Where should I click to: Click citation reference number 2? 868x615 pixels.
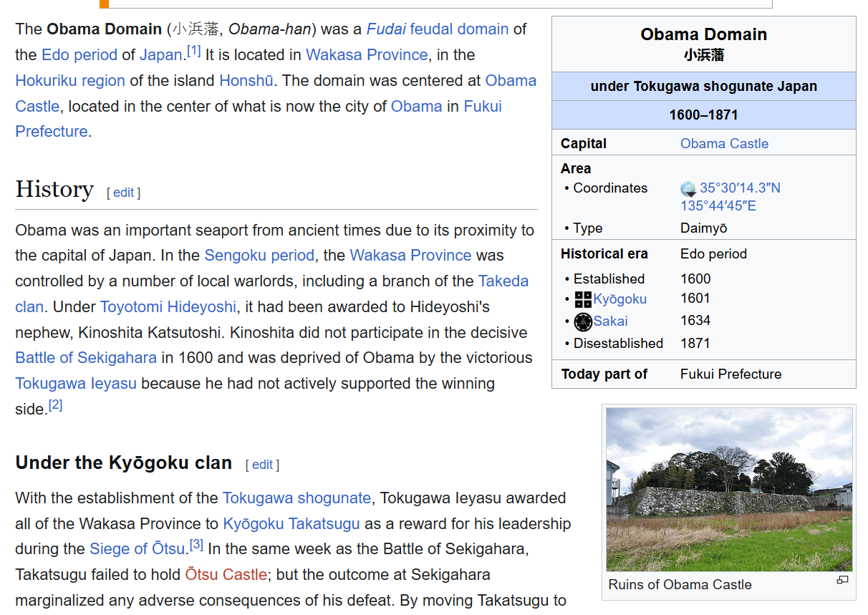point(55,405)
